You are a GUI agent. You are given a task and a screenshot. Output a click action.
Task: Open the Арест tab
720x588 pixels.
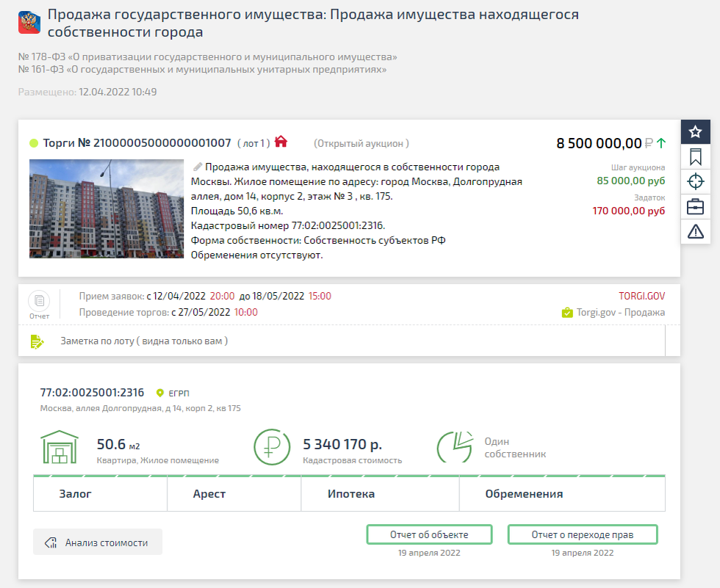click(234, 494)
